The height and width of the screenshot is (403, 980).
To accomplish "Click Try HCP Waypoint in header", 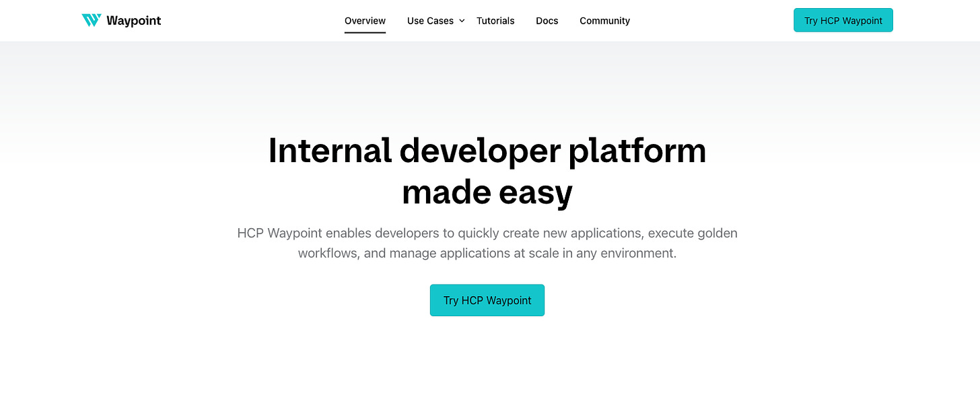I will click(843, 20).
